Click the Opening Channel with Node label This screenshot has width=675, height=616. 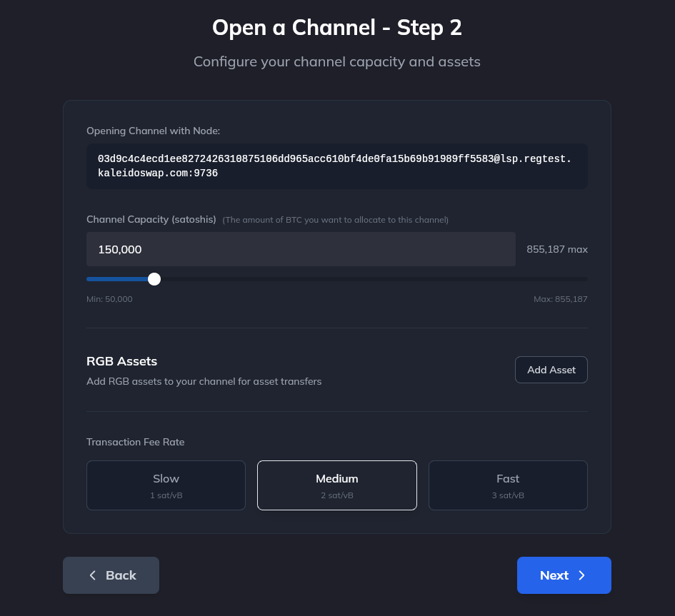(153, 131)
